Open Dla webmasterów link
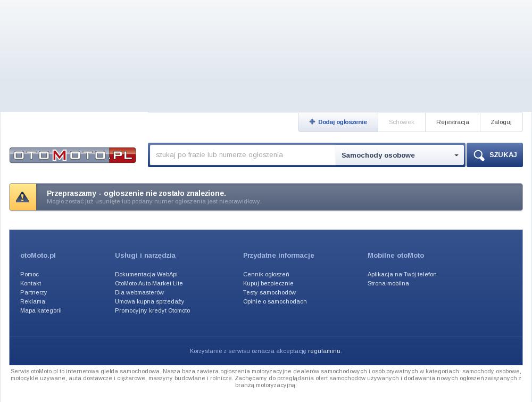 pos(139,292)
